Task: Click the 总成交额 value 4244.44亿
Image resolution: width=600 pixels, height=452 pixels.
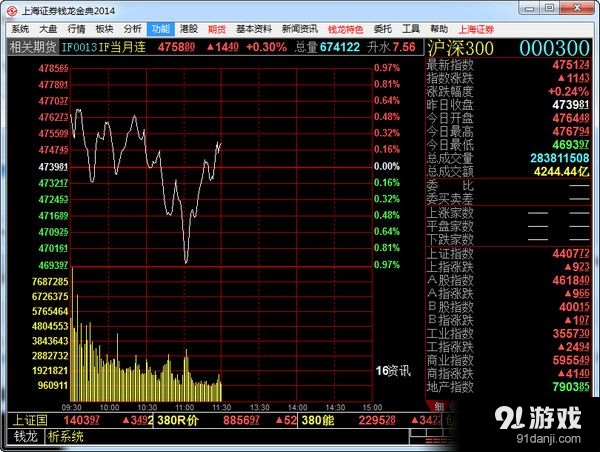Action: pos(562,171)
